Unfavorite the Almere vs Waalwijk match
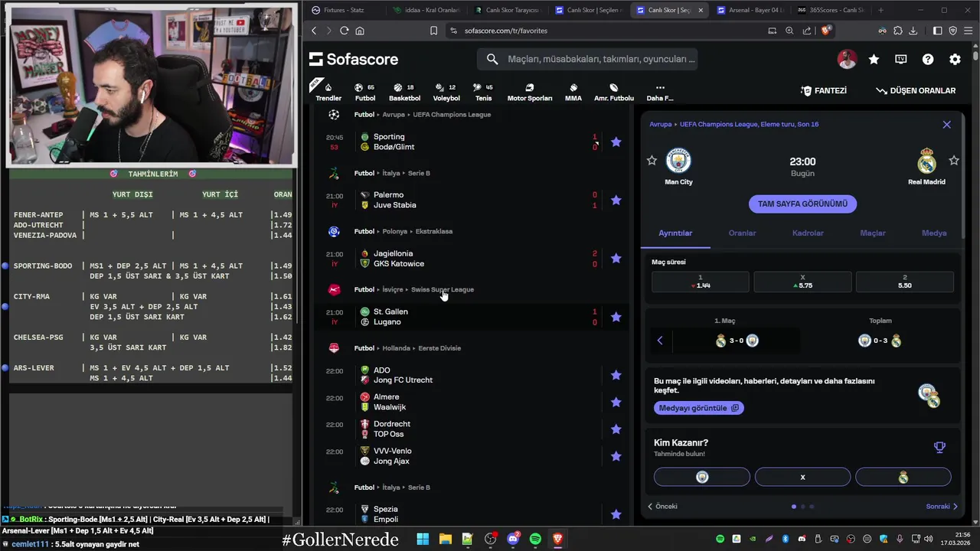 (616, 402)
